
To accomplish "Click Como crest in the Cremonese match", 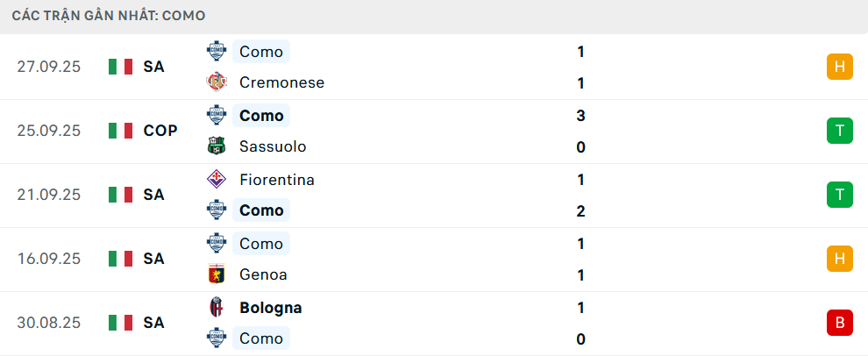I will point(216,52).
